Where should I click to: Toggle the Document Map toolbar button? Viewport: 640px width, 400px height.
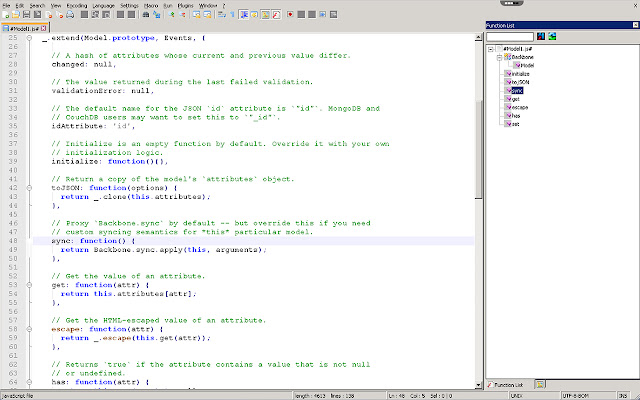265,15
